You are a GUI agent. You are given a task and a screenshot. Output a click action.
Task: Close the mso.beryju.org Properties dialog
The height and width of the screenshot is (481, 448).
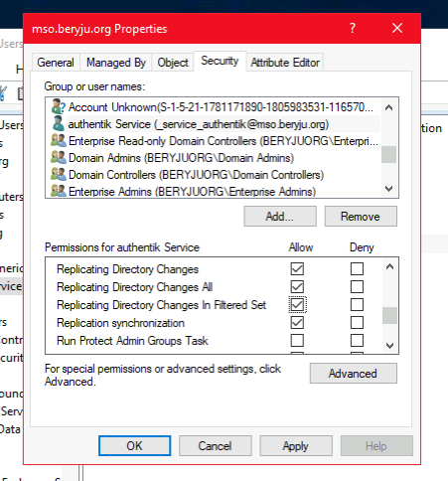click(x=397, y=28)
